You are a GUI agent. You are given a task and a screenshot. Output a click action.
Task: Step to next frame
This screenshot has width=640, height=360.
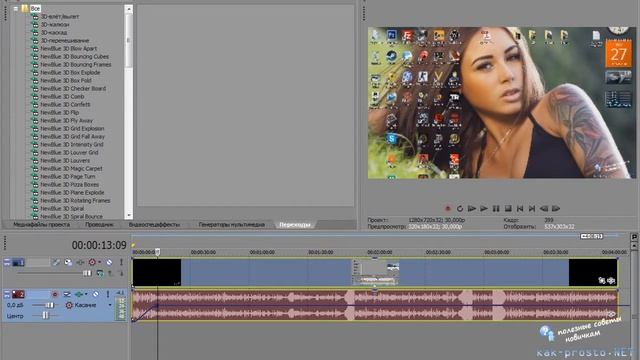(556, 209)
